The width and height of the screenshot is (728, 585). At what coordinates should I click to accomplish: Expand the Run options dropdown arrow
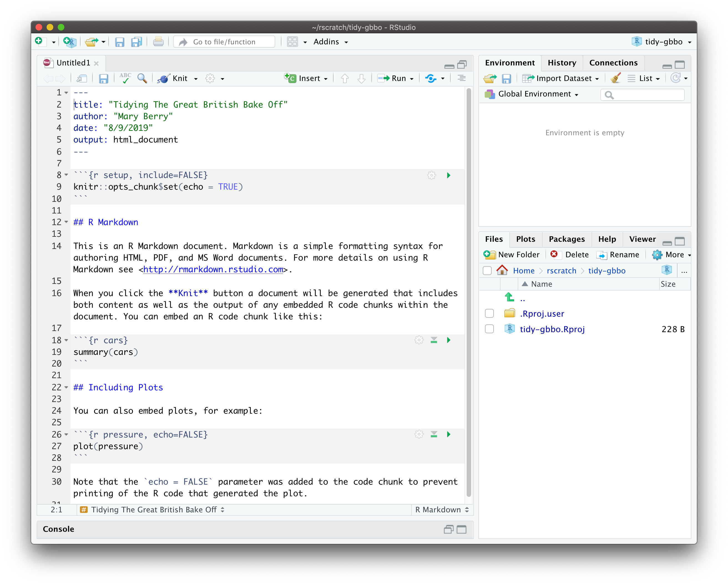click(412, 79)
